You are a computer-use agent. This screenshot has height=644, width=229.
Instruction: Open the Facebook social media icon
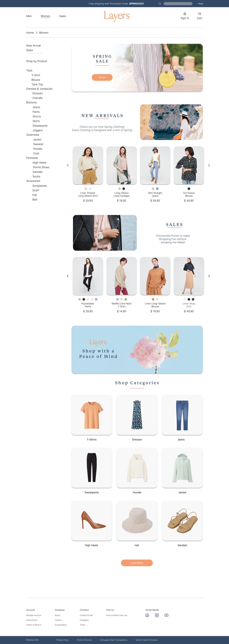click(x=147, y=615)
